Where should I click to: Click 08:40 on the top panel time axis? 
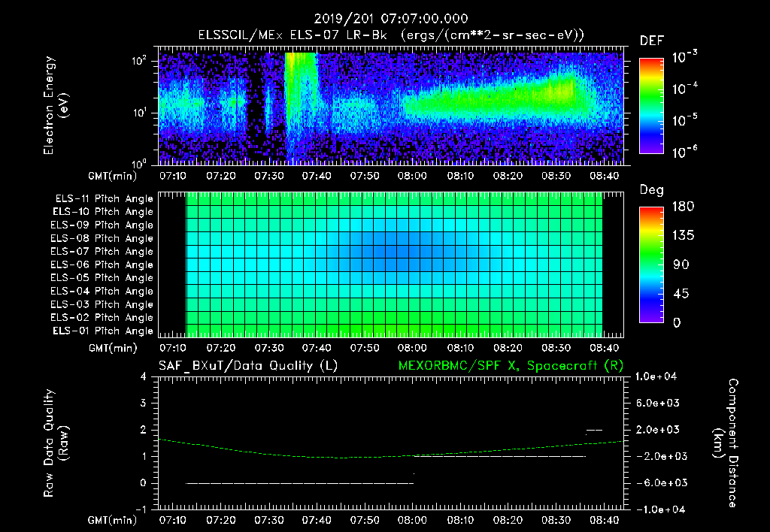604,176
